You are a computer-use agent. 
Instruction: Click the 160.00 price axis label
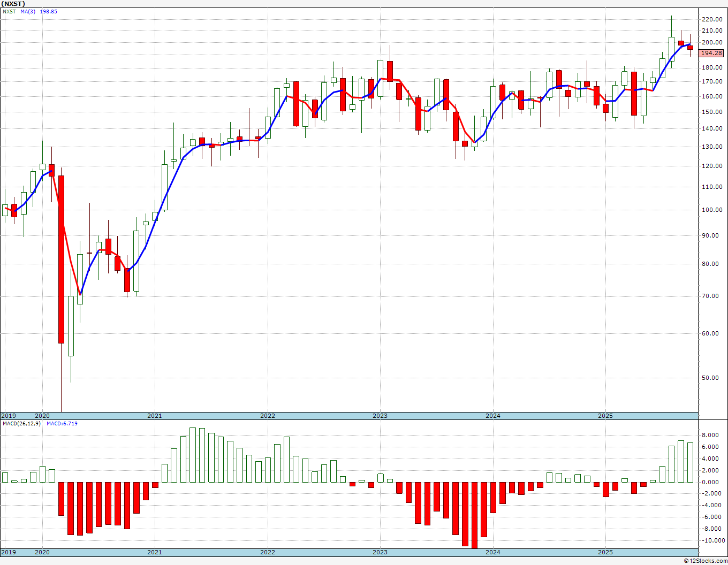(x=712, y=97)
